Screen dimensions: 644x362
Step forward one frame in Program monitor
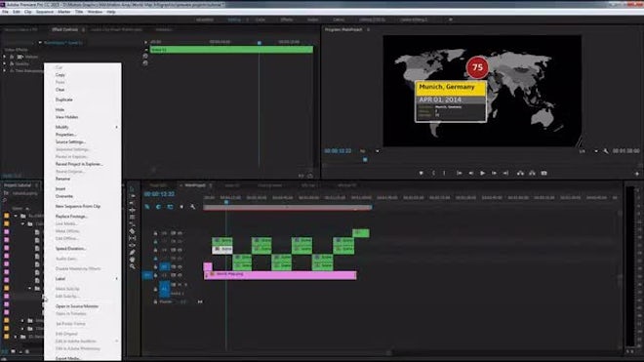click(x=494, y=174)
